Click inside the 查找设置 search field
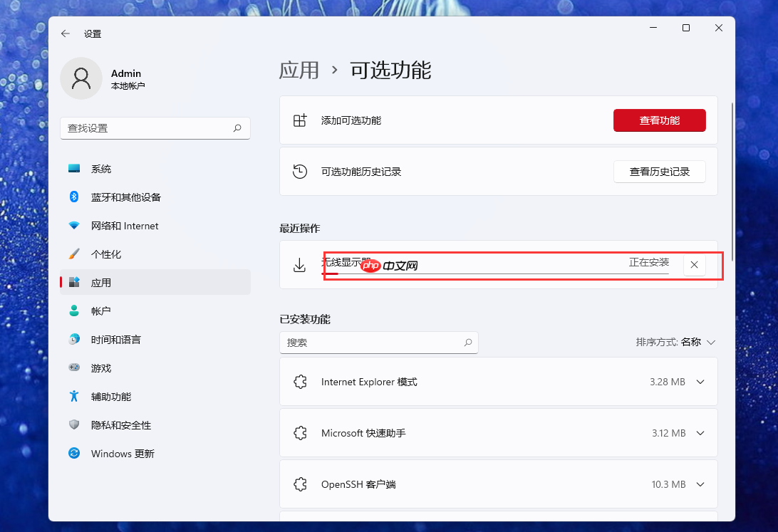Image resolution: width=778 pixels, height=532 pixels. click(x=155, y=128)
